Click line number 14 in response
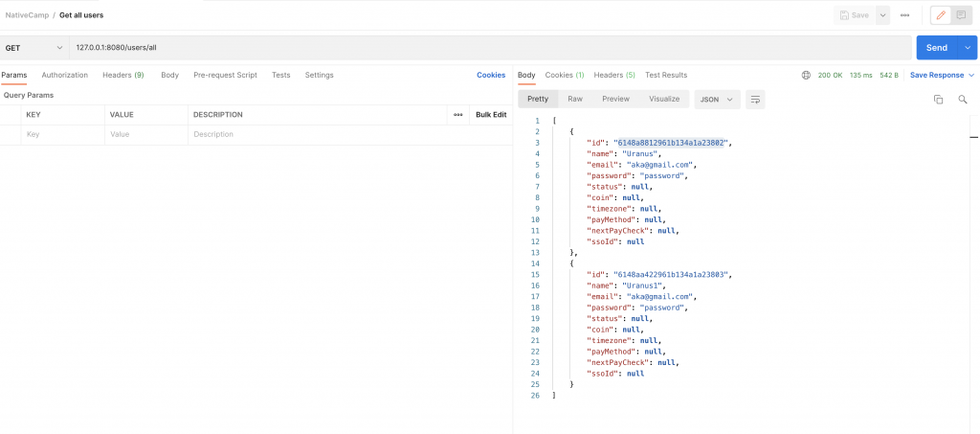This screenshot has height=434, width=980. click(x=534, y=263)
